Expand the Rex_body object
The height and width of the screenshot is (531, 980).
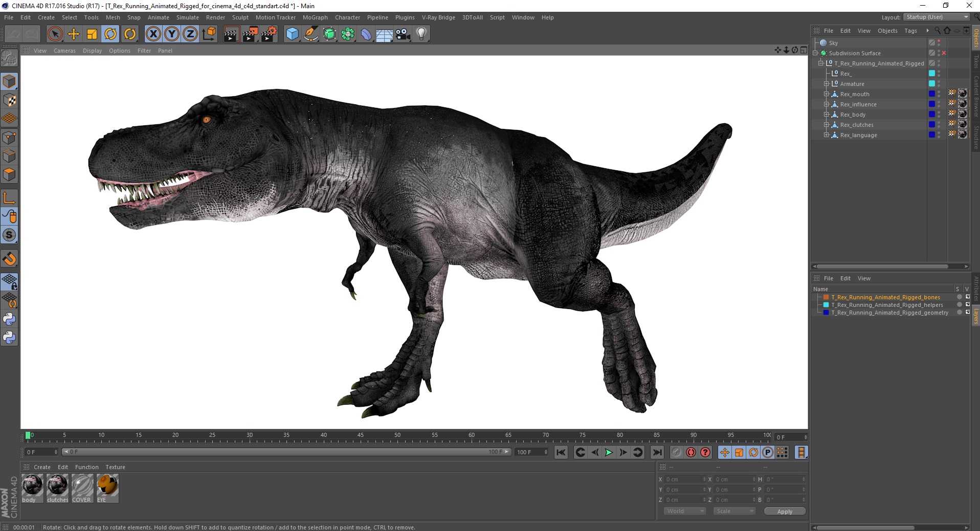coord(826,115)
